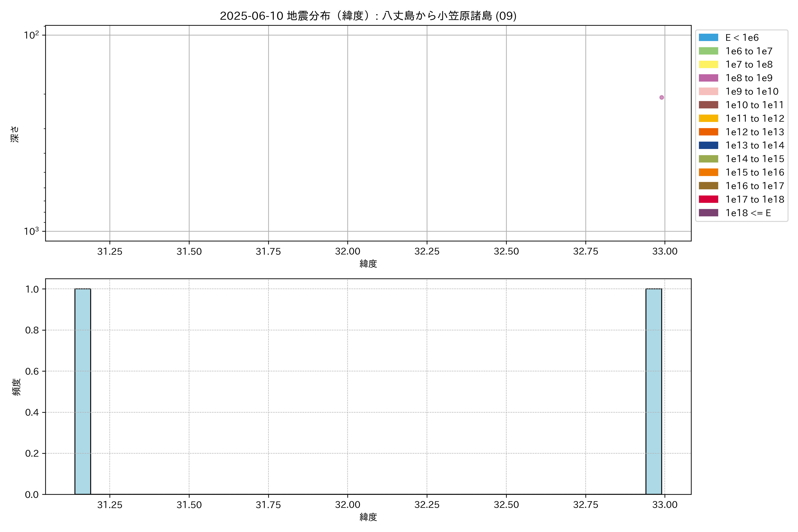
Task: Click the 1e10 to 1e11 brown swatch
Action: coord(708,105)
